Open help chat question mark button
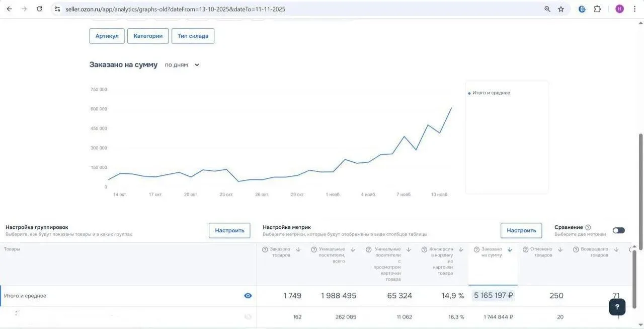 point(617,307)
